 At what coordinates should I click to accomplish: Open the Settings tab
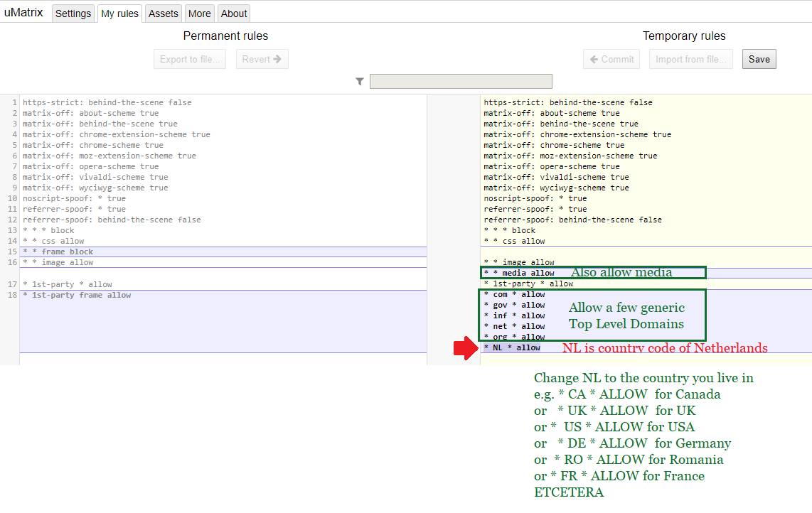tap(73, 13)
